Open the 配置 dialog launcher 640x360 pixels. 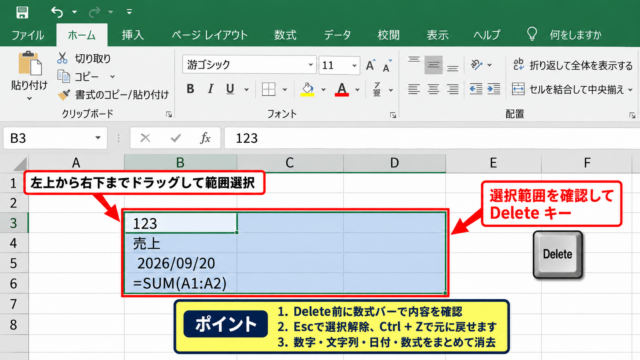pyautogui.click(x=632, y=116)
